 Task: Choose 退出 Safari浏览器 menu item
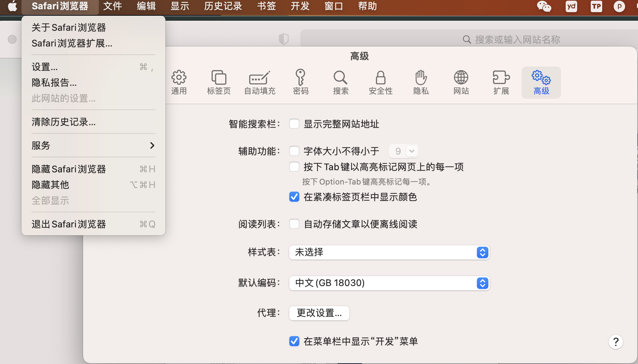(x=93, y=224)
